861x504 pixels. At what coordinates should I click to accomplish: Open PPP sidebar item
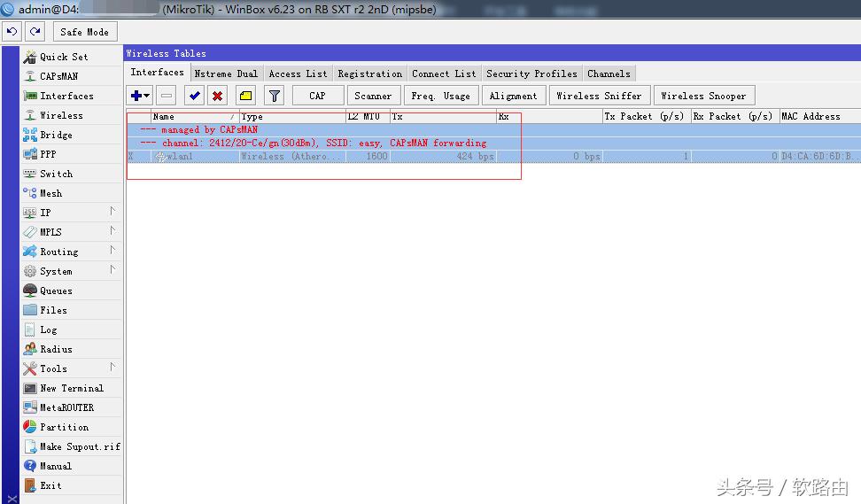pos(72,154)
